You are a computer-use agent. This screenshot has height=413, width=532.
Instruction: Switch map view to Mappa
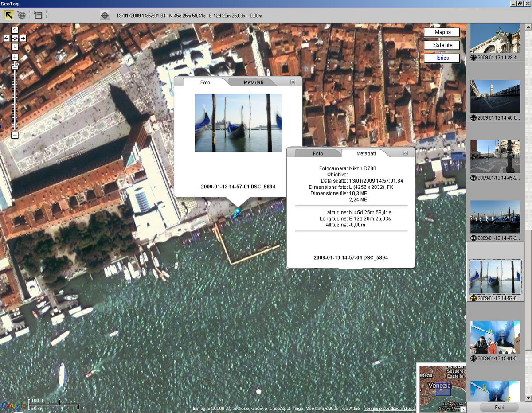click(x=442, y=32)
